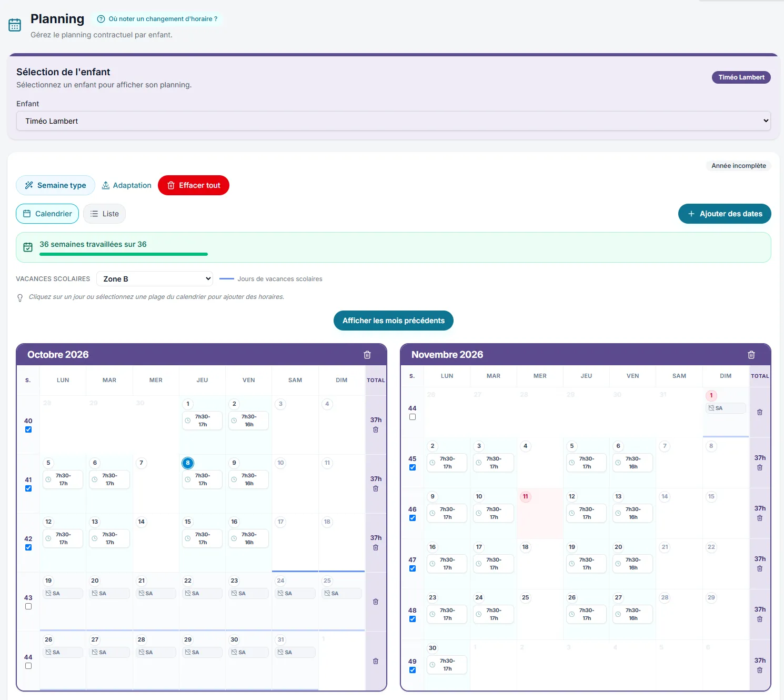Screen dimensions: 784x700
Task: Delete week 40 row in Octobre
Action: pos(376,429)
